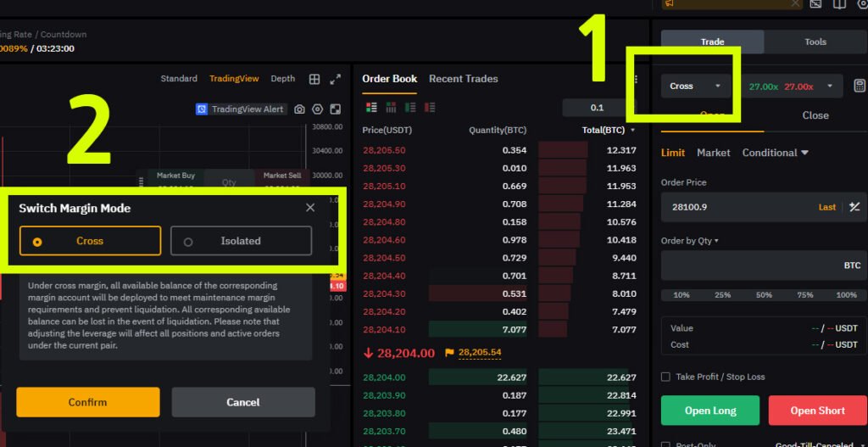
Task: Switch to the Tools tab
Action: point(815,42)
